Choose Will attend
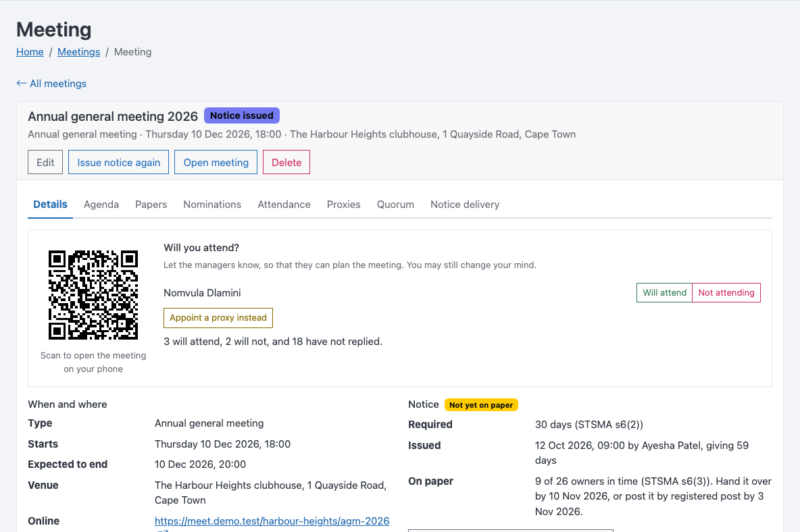800x532 pixels. [664, 292]
